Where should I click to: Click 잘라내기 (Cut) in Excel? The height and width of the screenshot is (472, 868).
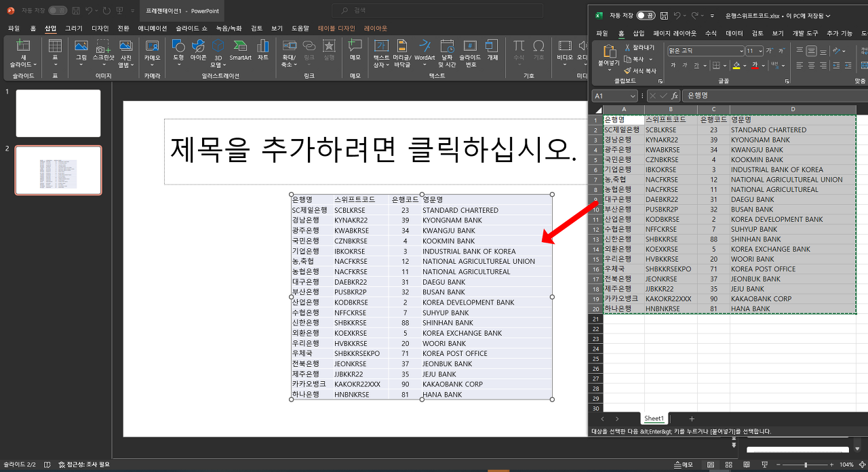tap(639, 47)
